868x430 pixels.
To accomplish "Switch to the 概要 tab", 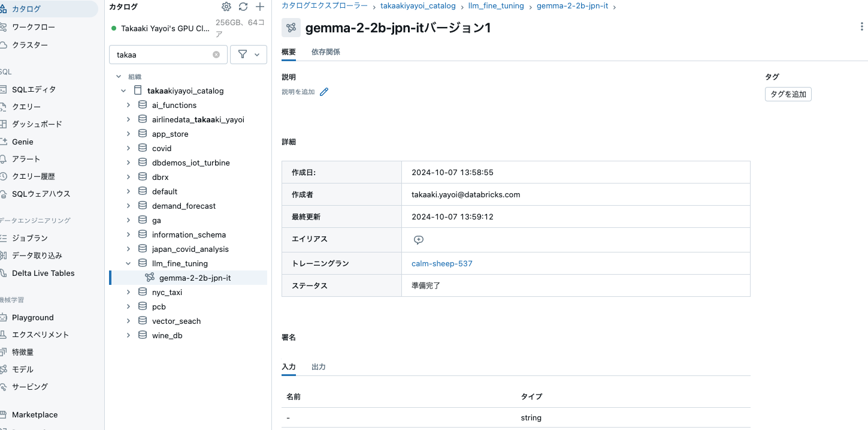I will pyautogui.click(x=289, y=52).
